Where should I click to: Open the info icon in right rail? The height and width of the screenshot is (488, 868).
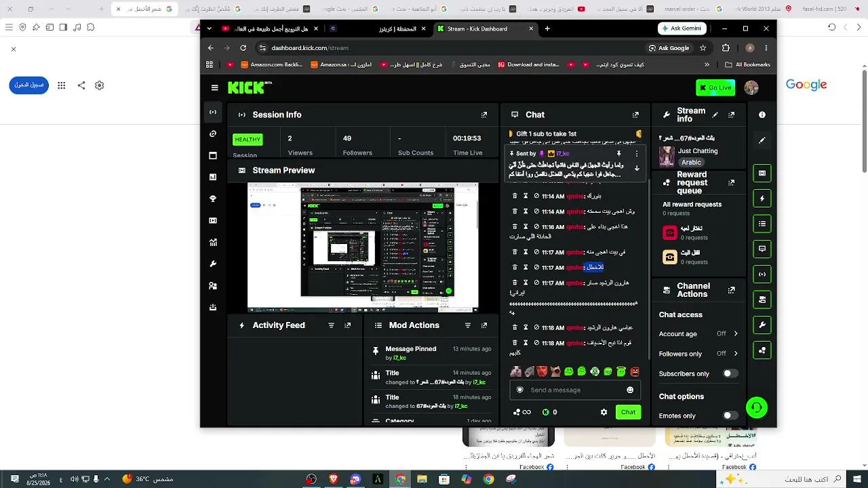(x=762, y=115)
